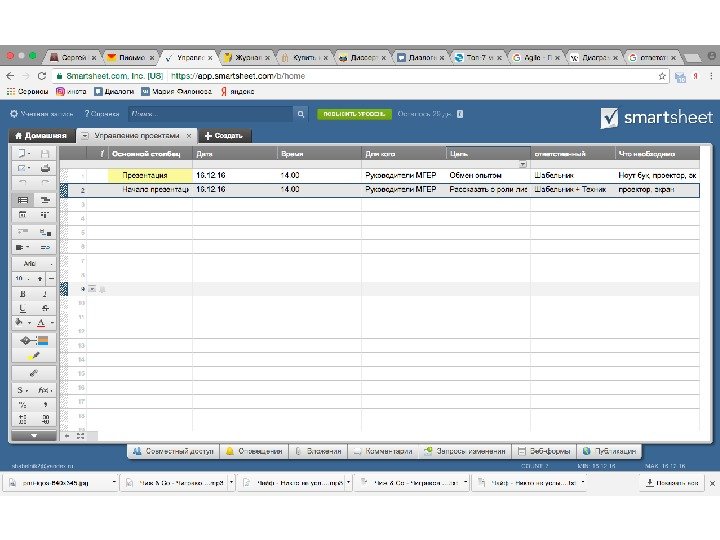This screenshot has height=540, width=720.
Task: Click the Создать create button
Action: (x=224, y=135)
